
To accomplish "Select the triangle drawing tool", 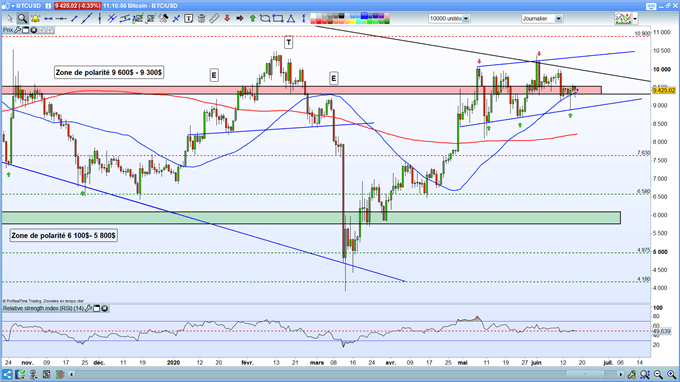I will (291, 18).
